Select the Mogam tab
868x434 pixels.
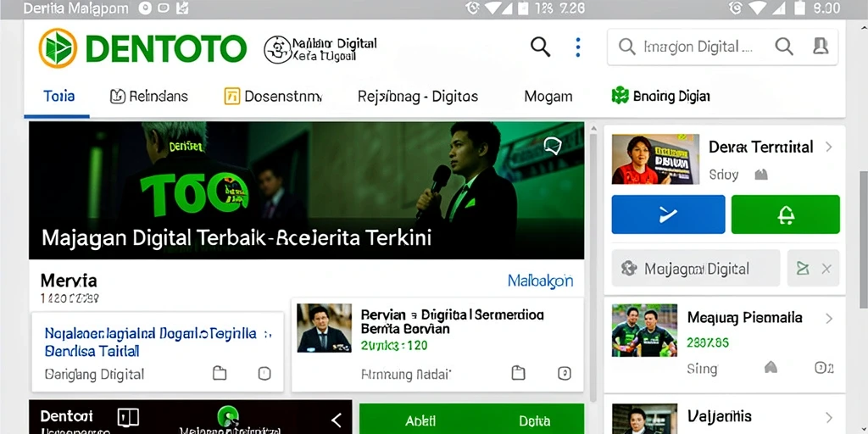(x=548, y=97)
